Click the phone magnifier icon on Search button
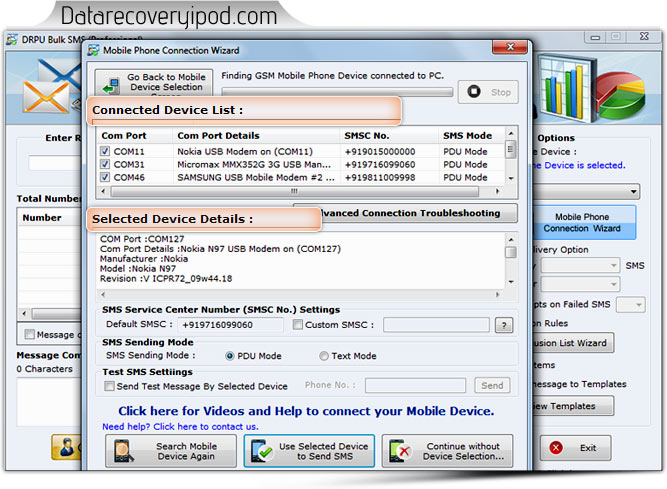This screenshot has height=489, width=667. click(x=123, y=451)
